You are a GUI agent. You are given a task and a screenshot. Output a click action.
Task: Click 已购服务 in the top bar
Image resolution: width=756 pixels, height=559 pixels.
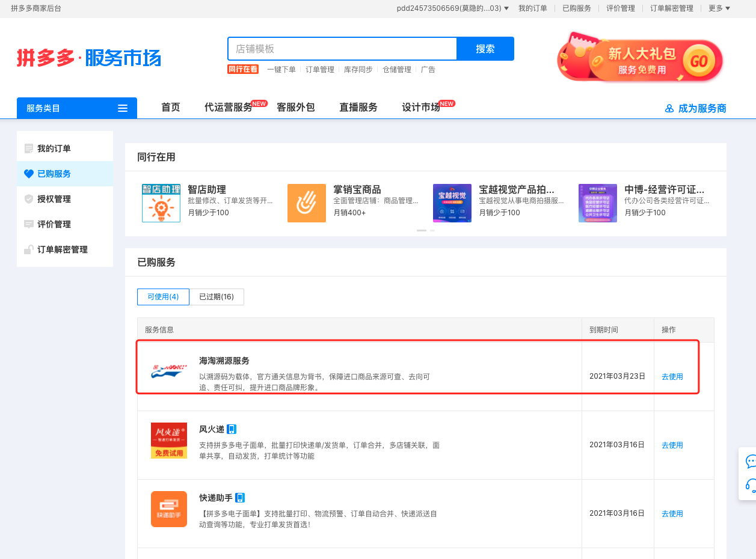click(x=577, y=8)
